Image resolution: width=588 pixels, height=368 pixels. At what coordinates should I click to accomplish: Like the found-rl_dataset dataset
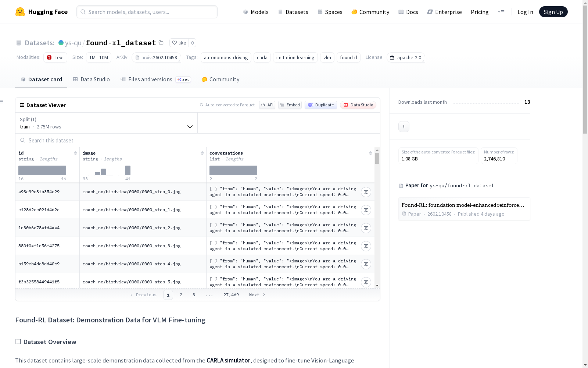179,43
